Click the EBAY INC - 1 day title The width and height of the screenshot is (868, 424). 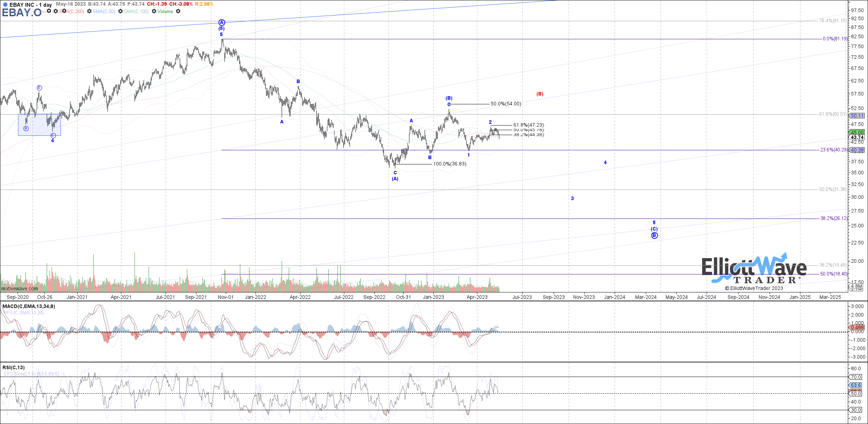30,5
